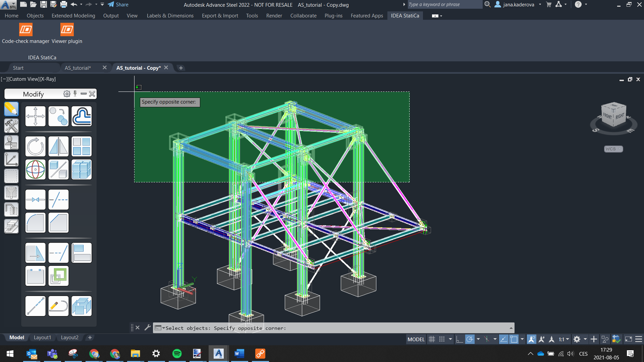Expand workspace switching gear dropdown
The width and height of the screenshot is (644, 362).
pos(585,339)
